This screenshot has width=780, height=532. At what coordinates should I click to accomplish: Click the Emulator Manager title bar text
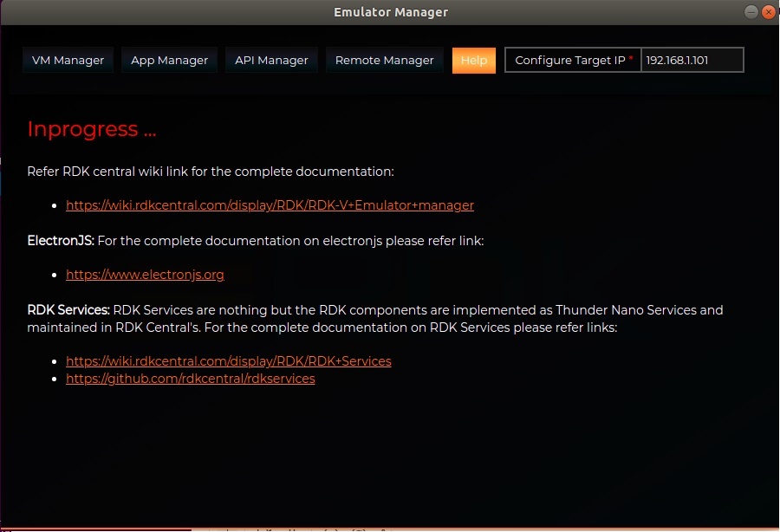pyautogui.click(x=390, y=12)
